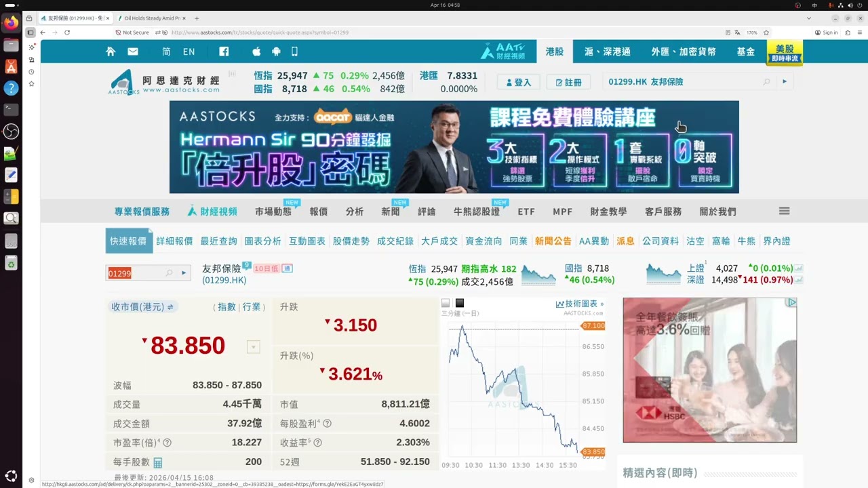Open the 財經視頻 item in the nav bar
This screenshot has width=868, height=488.
pos(212,211)
